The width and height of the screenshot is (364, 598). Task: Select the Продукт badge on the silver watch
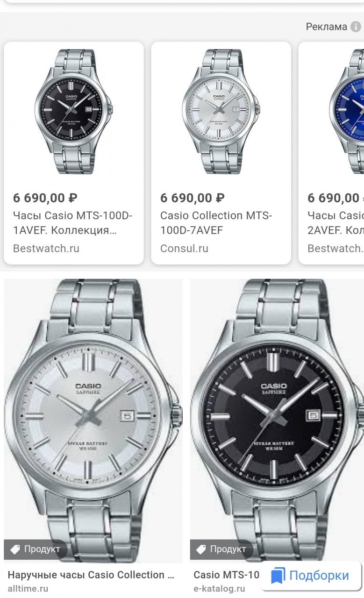click(x=36, y=549)
